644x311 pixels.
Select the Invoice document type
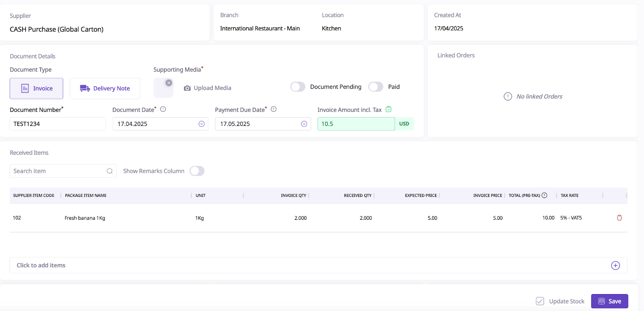37,89
